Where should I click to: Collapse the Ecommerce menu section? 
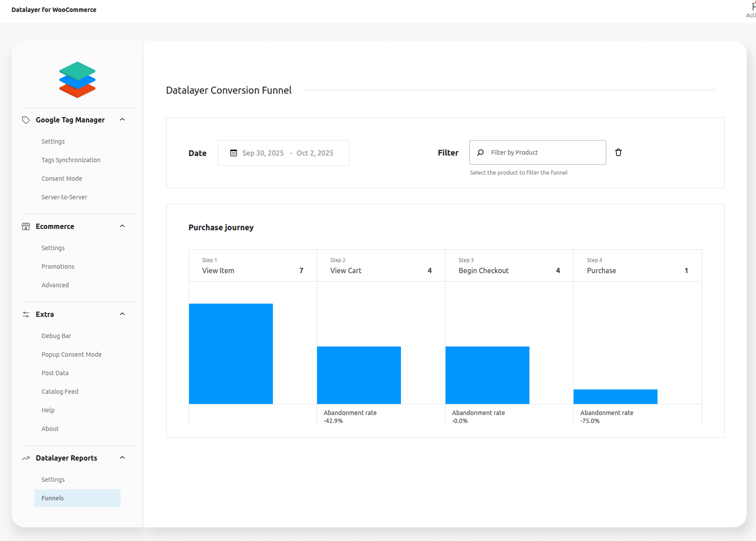pyautogui.click(x=122, y=226)
